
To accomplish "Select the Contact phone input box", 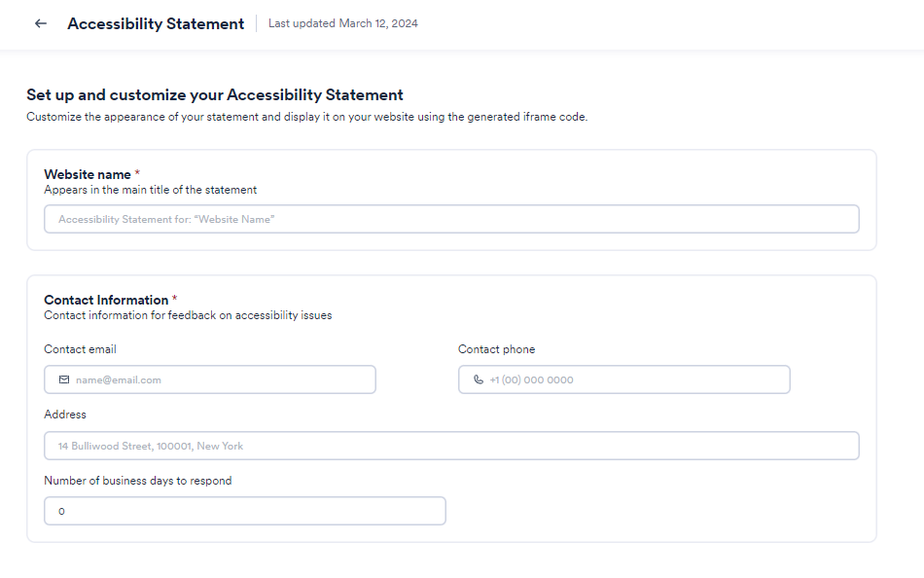I will (x=623, y=379).
